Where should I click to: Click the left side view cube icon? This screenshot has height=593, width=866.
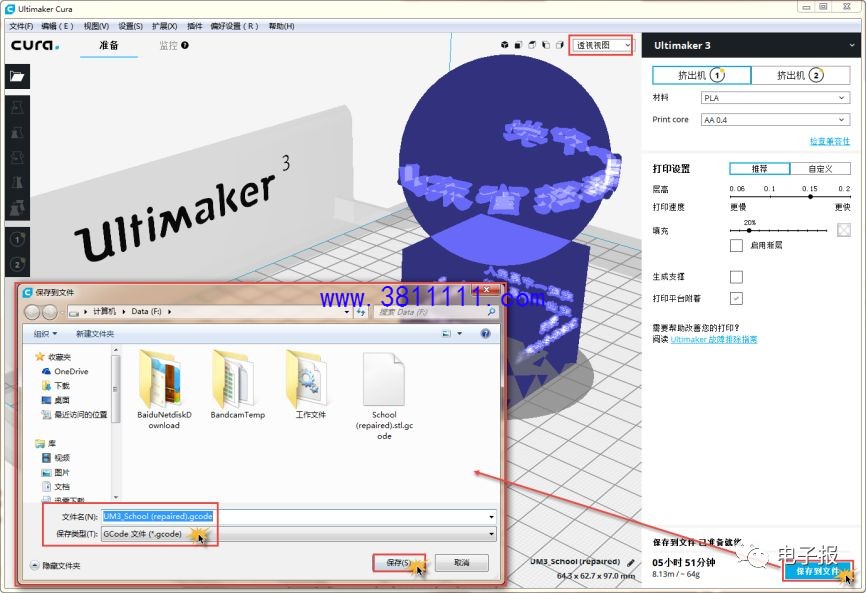(546, 45)
